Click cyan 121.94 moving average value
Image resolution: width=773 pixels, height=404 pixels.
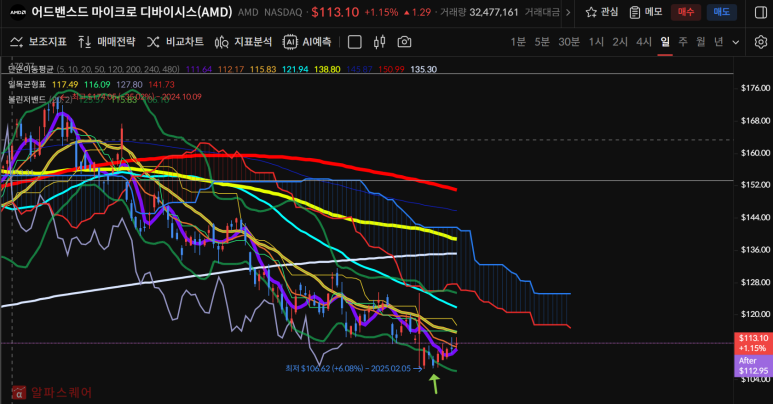295,69
